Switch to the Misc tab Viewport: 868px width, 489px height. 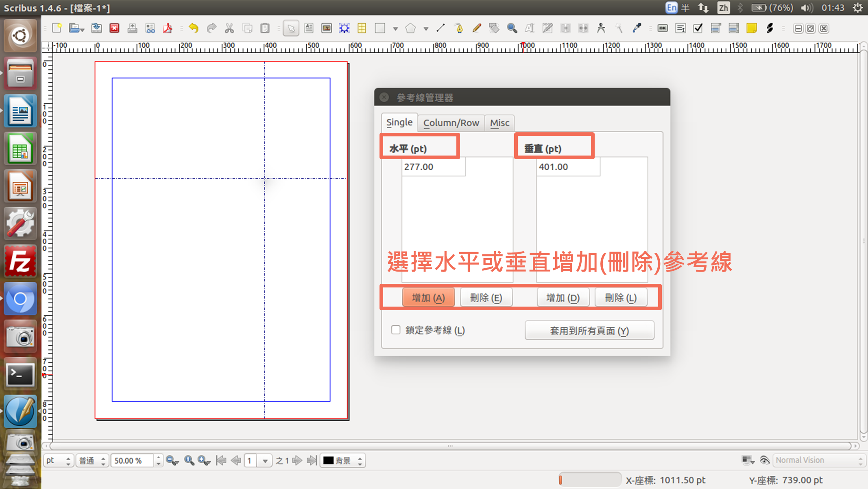(x=499, y=123)
